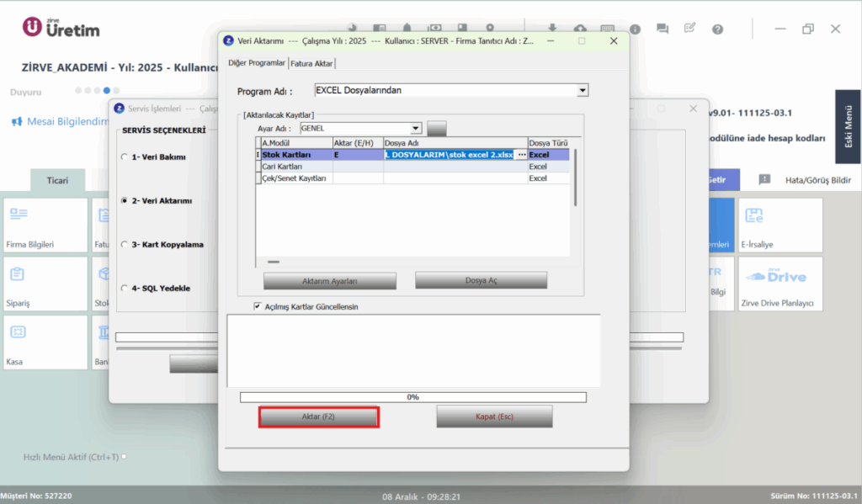The width and height of the screenshot is (862, 504).
Task: Close the Servis İşlemleri window
Action: tap(694, 109)
